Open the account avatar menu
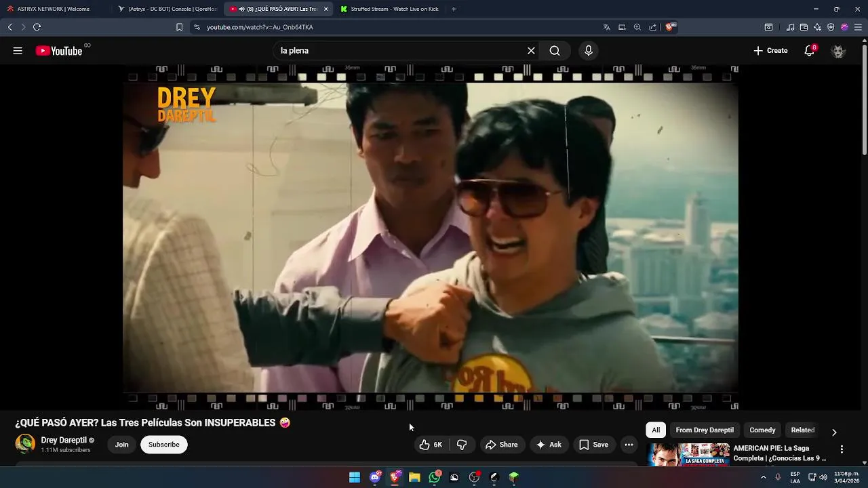The width and height of the screenshot is (868, 488). pyautogui.click(x=838, y=51)
